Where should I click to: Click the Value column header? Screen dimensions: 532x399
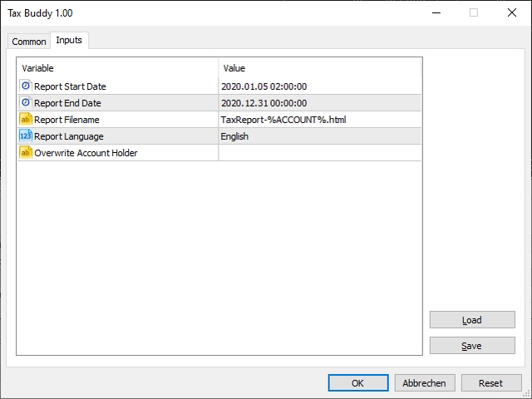[x=320, y=68]
